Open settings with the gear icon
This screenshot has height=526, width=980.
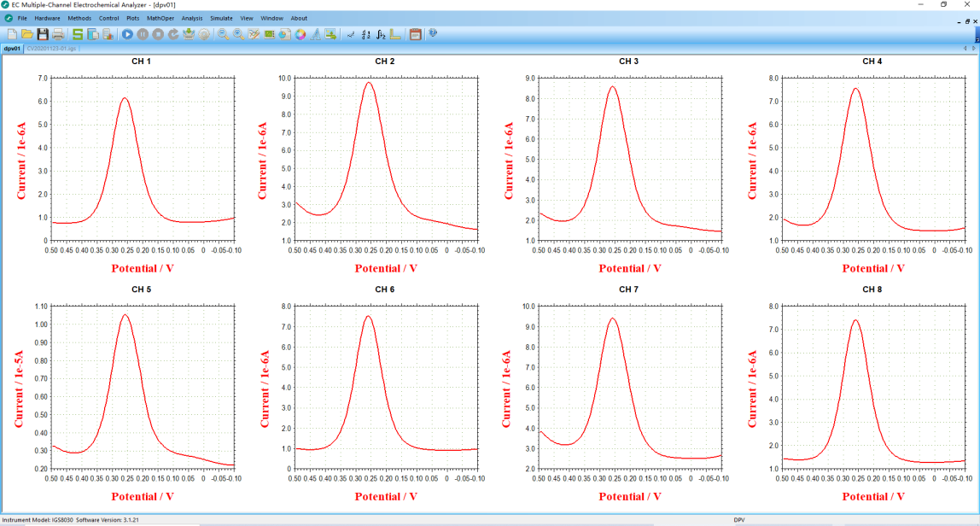[204, 34]
